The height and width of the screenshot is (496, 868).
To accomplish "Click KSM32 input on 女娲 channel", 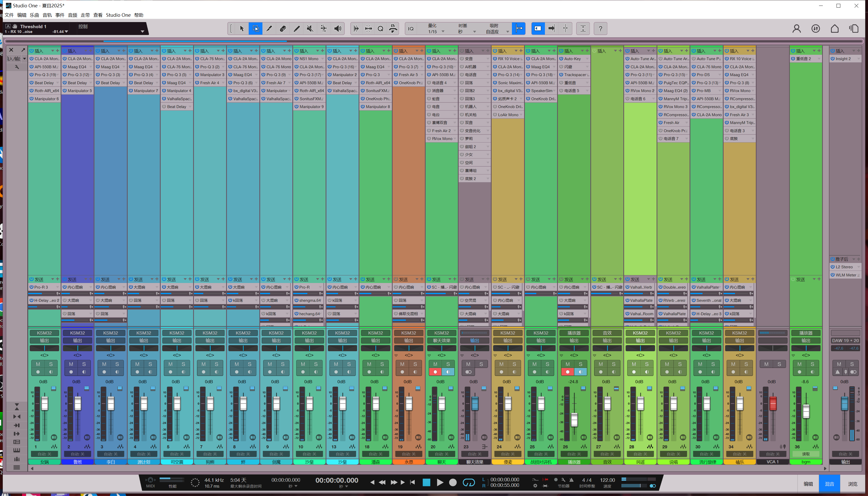I will pyautogui.click(x=44, y=333).
